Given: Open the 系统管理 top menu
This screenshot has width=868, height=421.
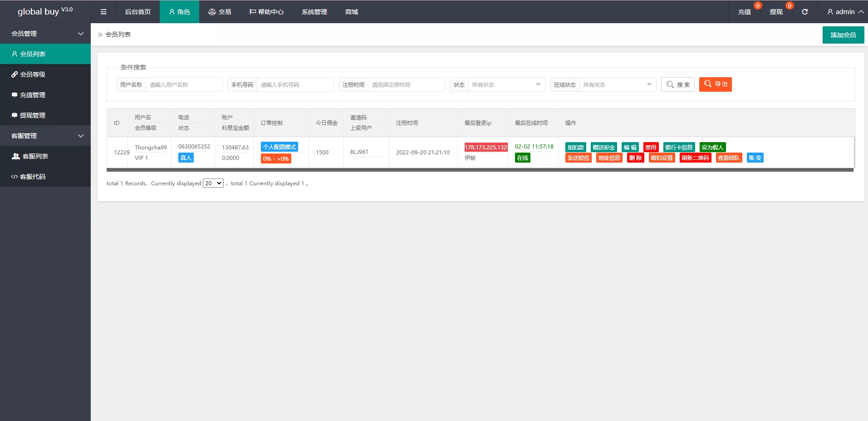Looking at the screenshot, I should tap(314, 12).
